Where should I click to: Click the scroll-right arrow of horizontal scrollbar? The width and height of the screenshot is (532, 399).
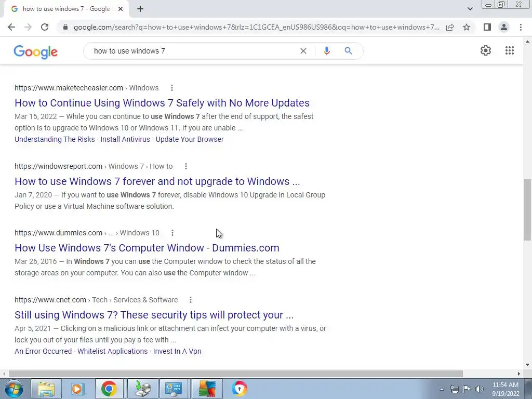(519, 374)
